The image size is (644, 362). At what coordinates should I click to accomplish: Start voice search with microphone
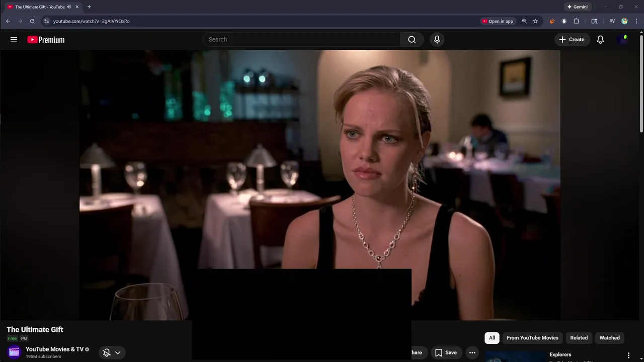click(437, 40)
